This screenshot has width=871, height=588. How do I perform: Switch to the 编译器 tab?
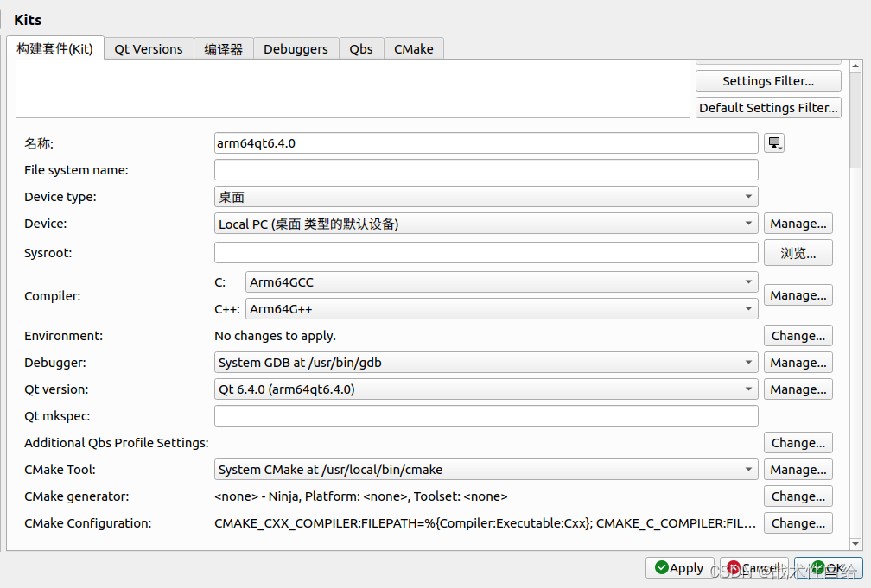click(x=223, y=49)
